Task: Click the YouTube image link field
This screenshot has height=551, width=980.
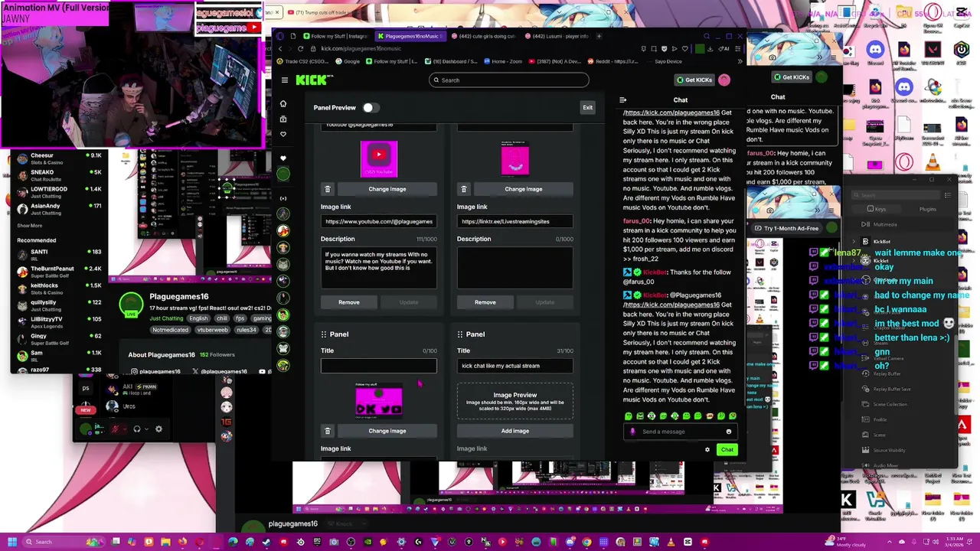Action: [379, 221]
